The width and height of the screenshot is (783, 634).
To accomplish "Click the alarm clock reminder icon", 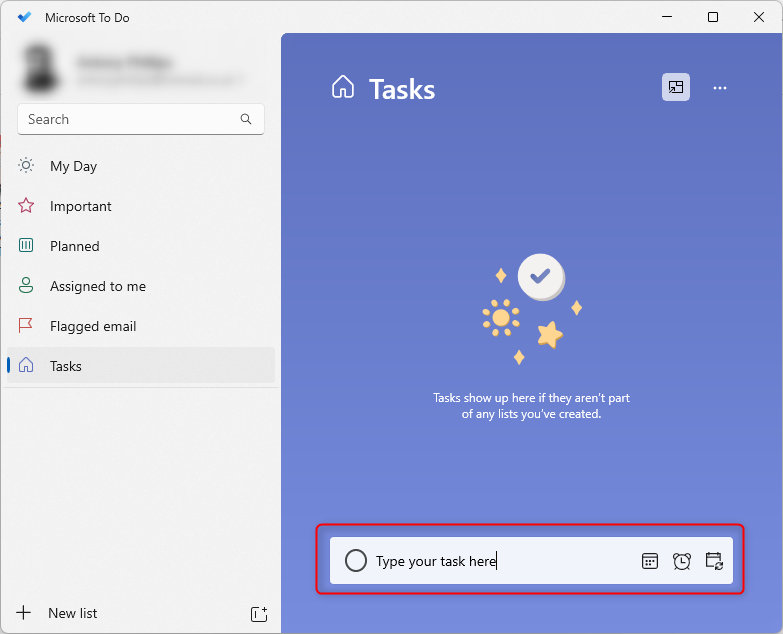I will click(x=682, y=561).
